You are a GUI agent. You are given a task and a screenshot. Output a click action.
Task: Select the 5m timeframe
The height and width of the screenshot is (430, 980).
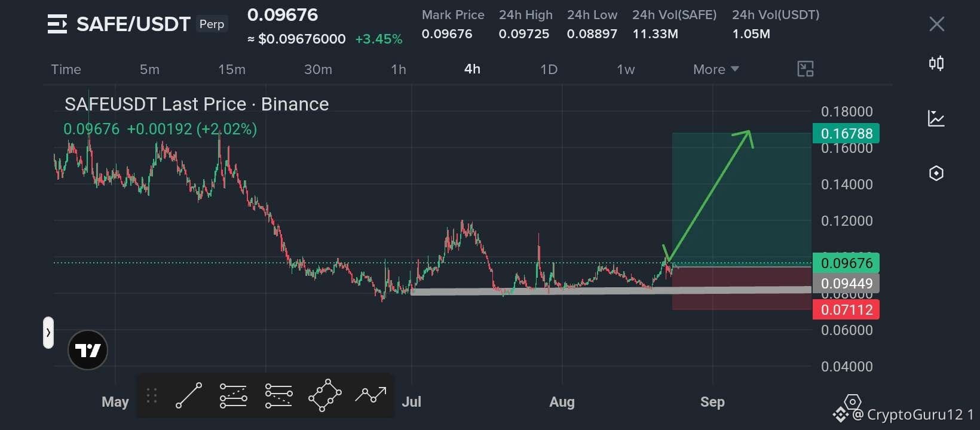(x=149, y=69)
